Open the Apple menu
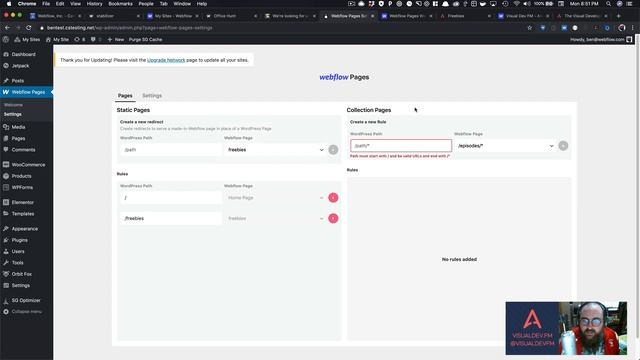Viewport: 640px width, 360px height. 9,4
